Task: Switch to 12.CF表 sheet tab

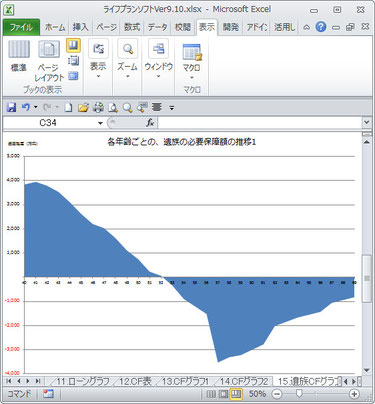Action: pos(135,381)
